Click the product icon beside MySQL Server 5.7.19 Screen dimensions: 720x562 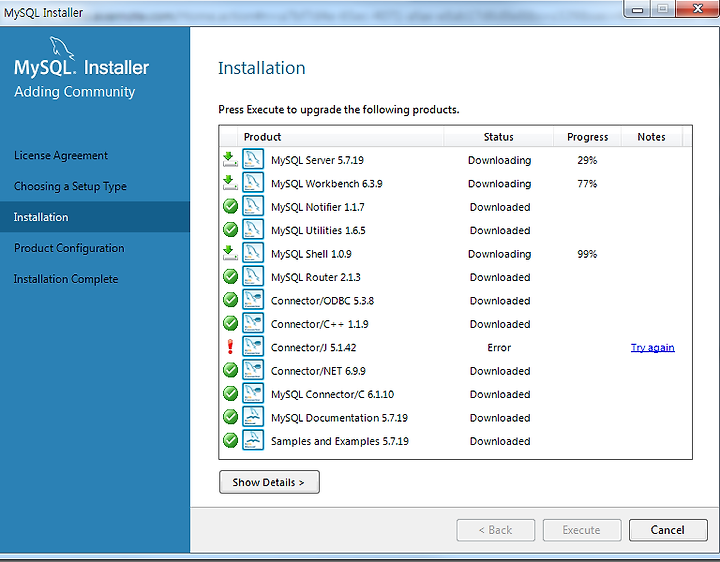pyautogui.click(x=253, y=160)
